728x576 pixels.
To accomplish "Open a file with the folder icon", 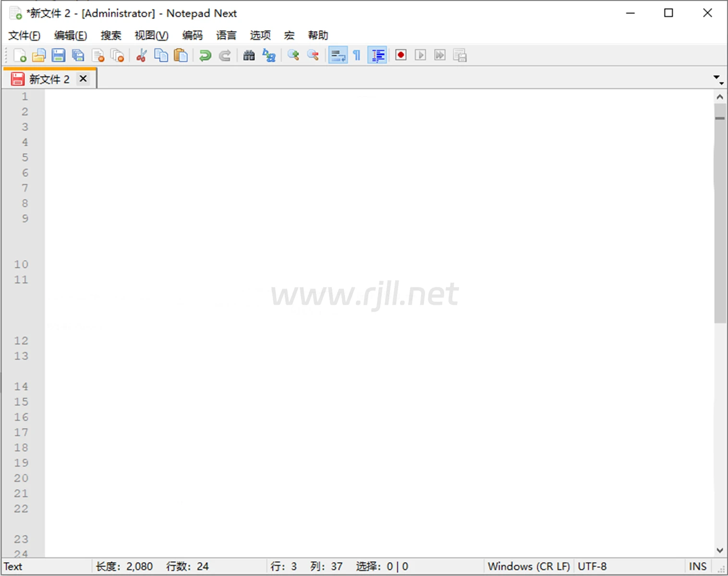I will [x=39, y=56].
